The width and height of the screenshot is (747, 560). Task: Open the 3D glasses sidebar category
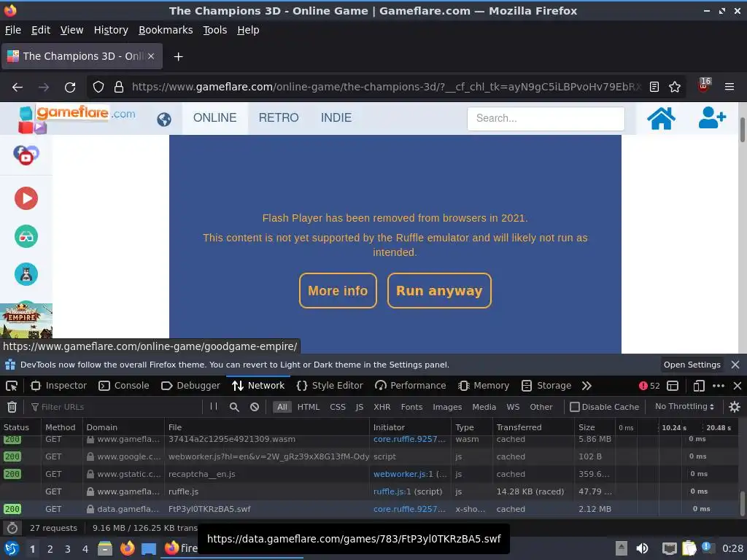click(26, 236)
